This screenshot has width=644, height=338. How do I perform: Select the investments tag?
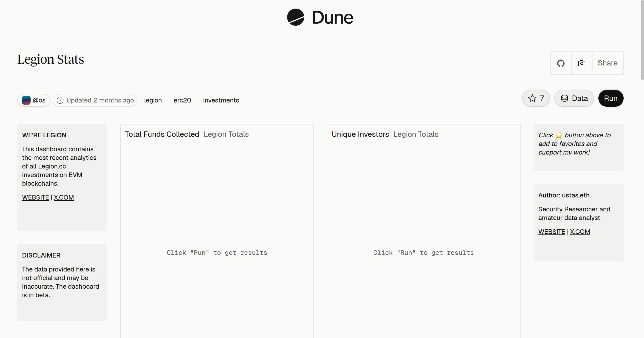[221, 100]
